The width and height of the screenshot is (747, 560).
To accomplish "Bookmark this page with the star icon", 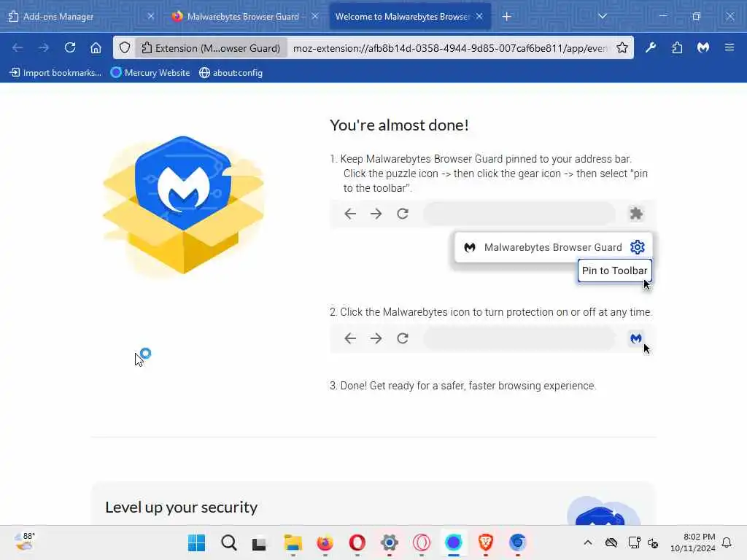I will point(622,47).
